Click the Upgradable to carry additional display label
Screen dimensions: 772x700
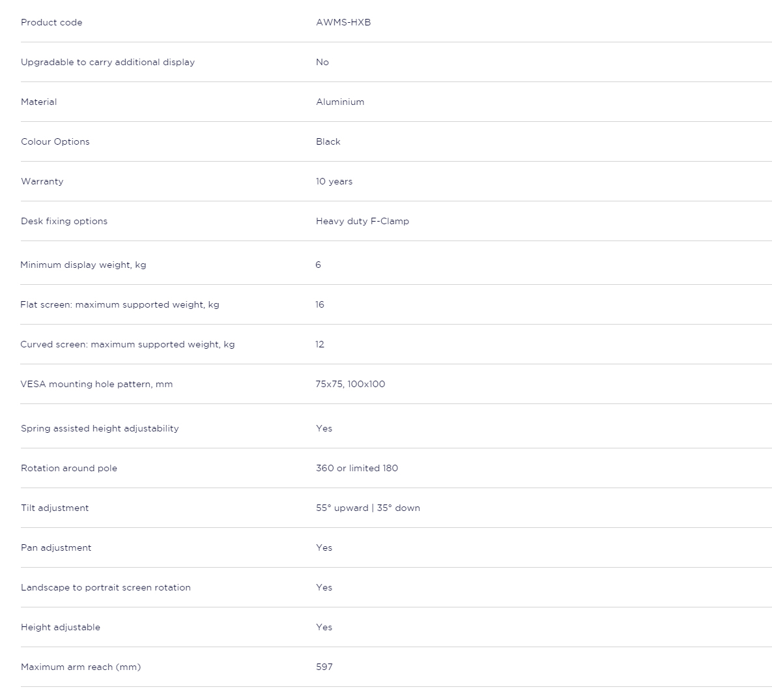pos(108,62)
